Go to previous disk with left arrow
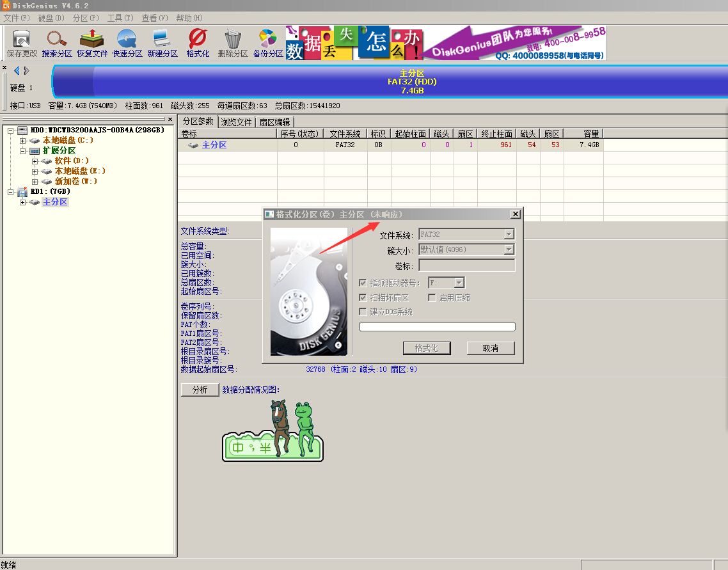This screenshot has height=570, width=728. click(x=17, y=70)
